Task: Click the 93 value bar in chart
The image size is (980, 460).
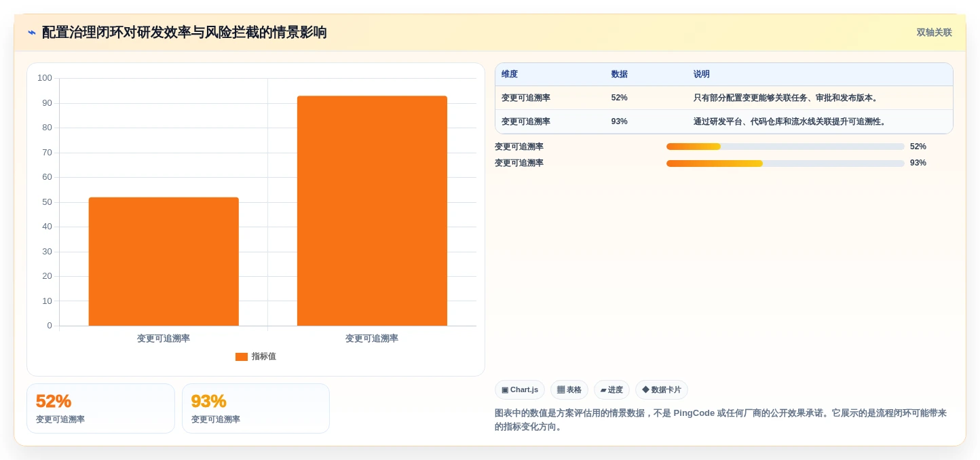Action: (x=372, y=211)
